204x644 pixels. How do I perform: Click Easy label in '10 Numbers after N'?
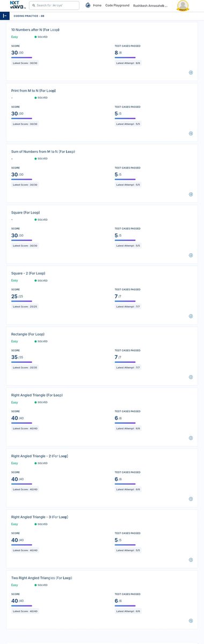[x=14, y=37]
